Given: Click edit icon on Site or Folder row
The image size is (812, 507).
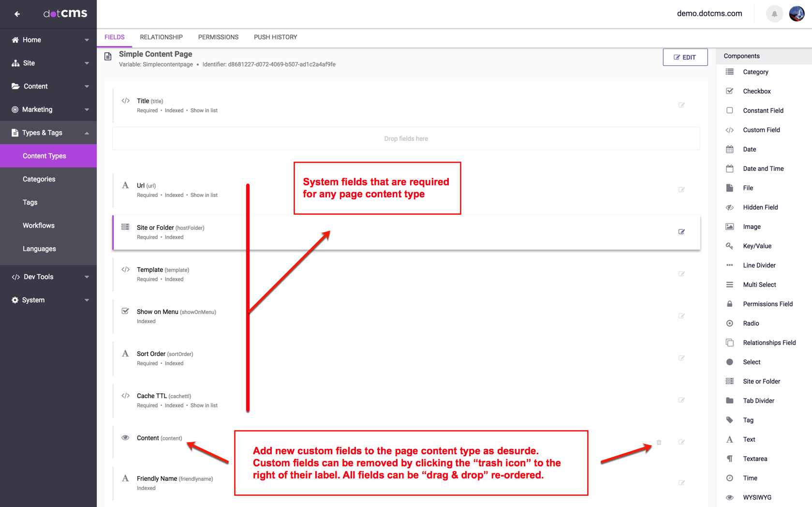Looking at the screenshot, I should 681,232.
